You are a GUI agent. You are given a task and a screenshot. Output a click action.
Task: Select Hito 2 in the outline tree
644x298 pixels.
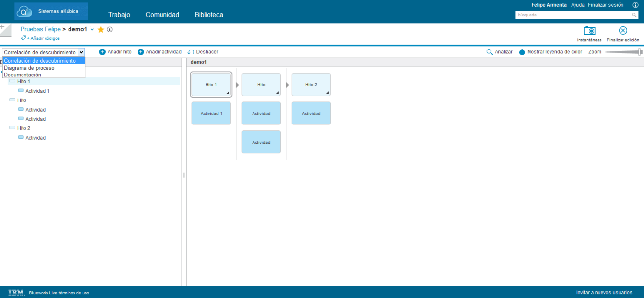[x=23, y=128]
